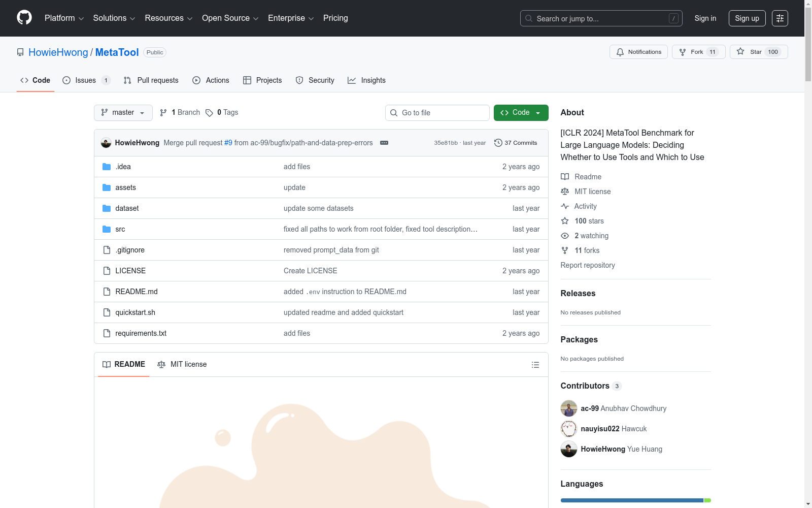Image resolution: width=812 pixels, height=508 pixels.
Task: Switch to the MIT license tab
Action: (x=182, y=365)
